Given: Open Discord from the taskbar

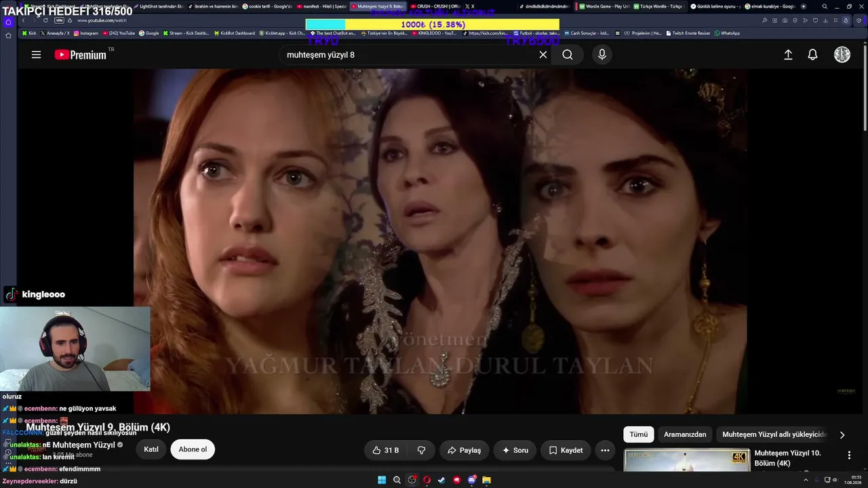Looking at the screenshot, I should pyautogui.click(x=472, y=480).
